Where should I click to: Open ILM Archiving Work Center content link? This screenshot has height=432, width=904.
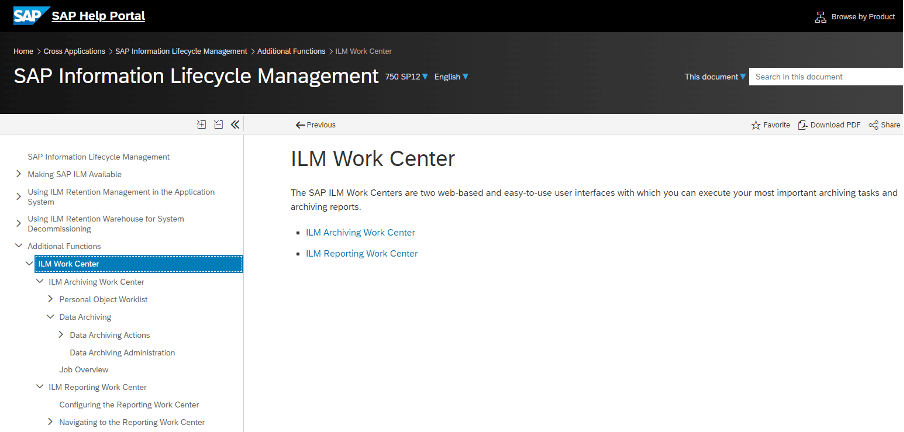[360, 232]
